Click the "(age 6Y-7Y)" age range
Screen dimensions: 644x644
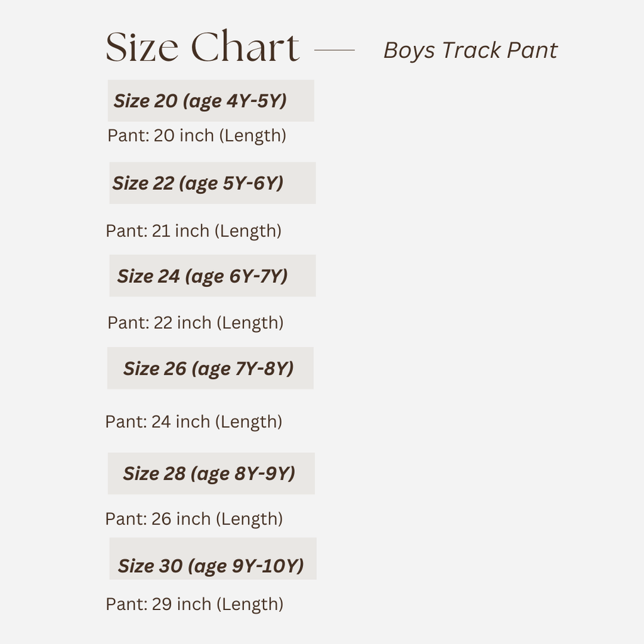pos(236,277)
